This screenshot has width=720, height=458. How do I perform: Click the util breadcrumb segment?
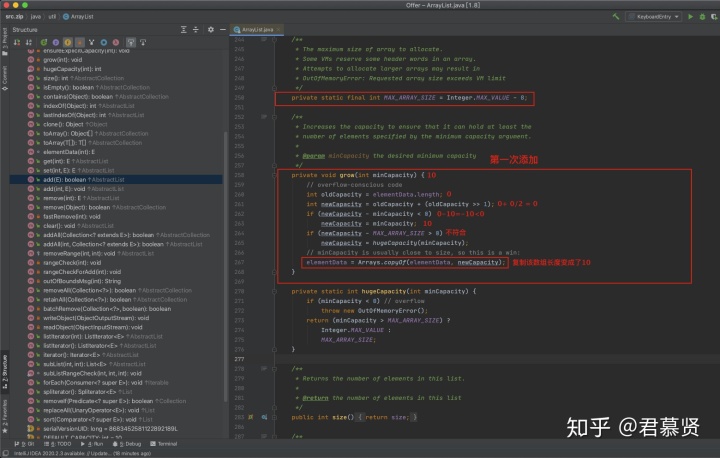tap(52, 17)
